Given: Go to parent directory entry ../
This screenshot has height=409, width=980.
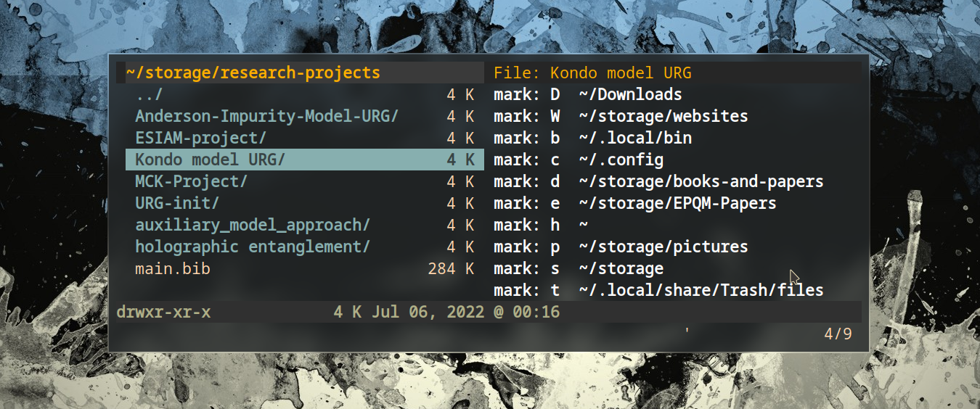Looking at the screenshot, I should coord(149,94).
